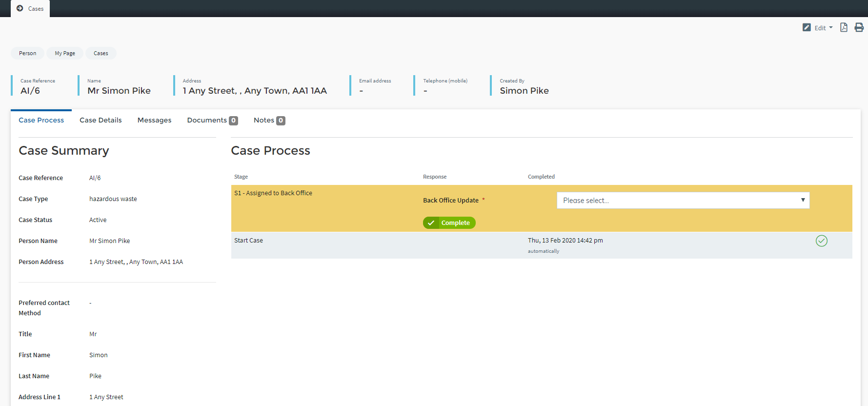Click the Cases arrow icon in top tab

tap(20, 8)
